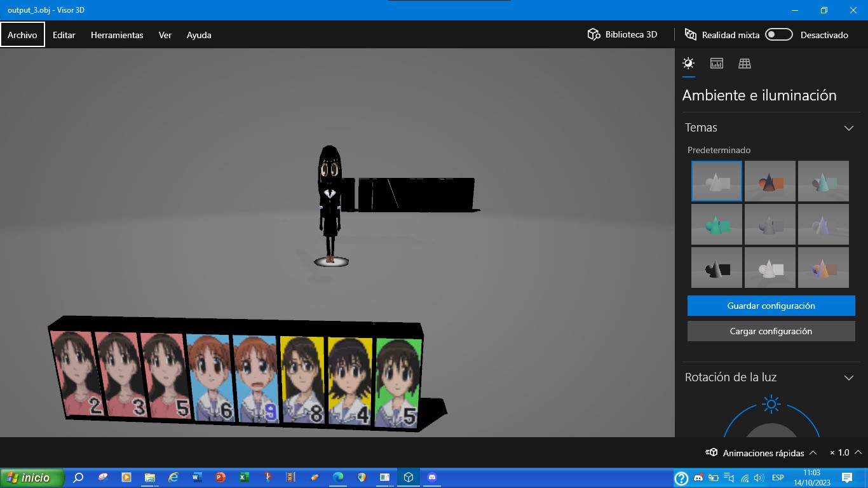
Task: Open the Herramientas menu
Action: point(117,35)
